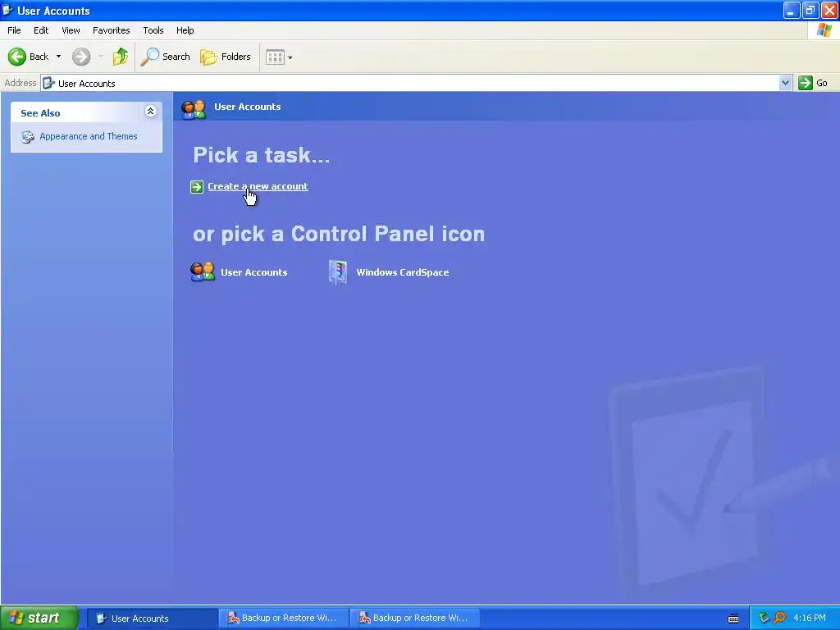Open the User Accounts control panel link
Viewport: 840px width, 630px height.
[254, 272]
